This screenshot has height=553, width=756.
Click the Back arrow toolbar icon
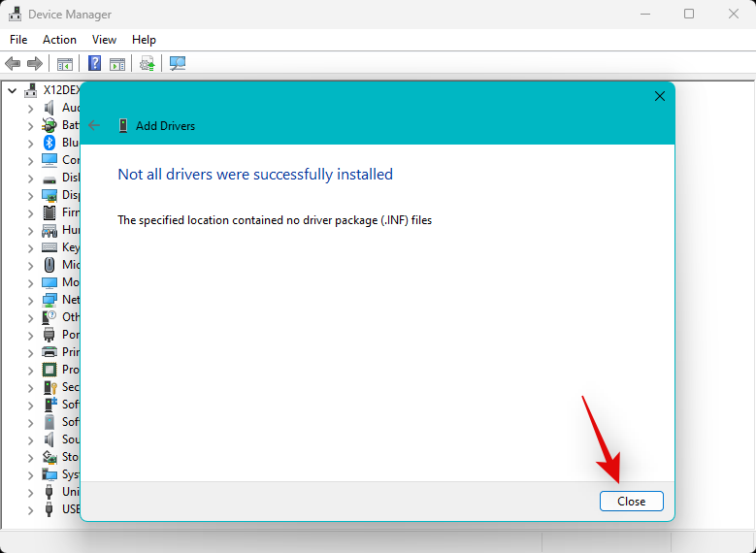click(x=13, y=63)
